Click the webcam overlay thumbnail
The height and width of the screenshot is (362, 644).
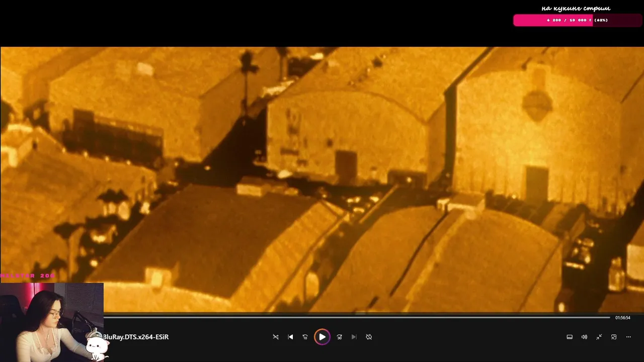pos(52,322)
